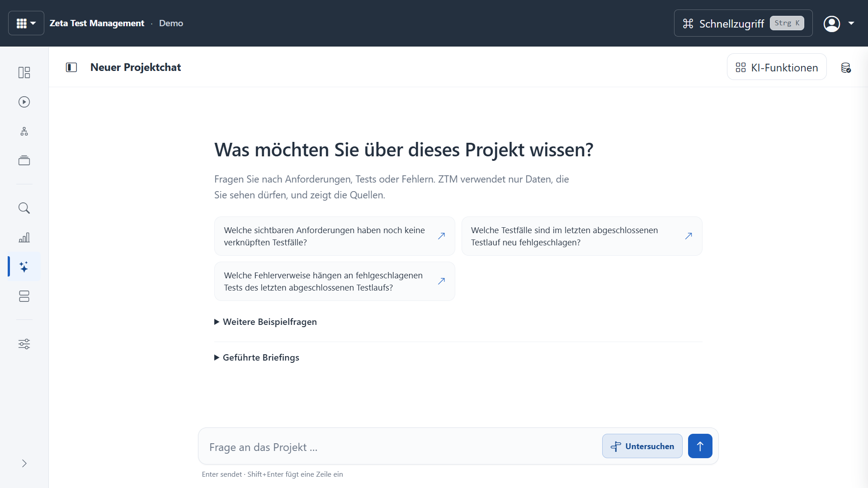Image resolution: width=868 pixels, height=488 pixels.
Task: Click the Demo project name
Action: coord(171,23)
